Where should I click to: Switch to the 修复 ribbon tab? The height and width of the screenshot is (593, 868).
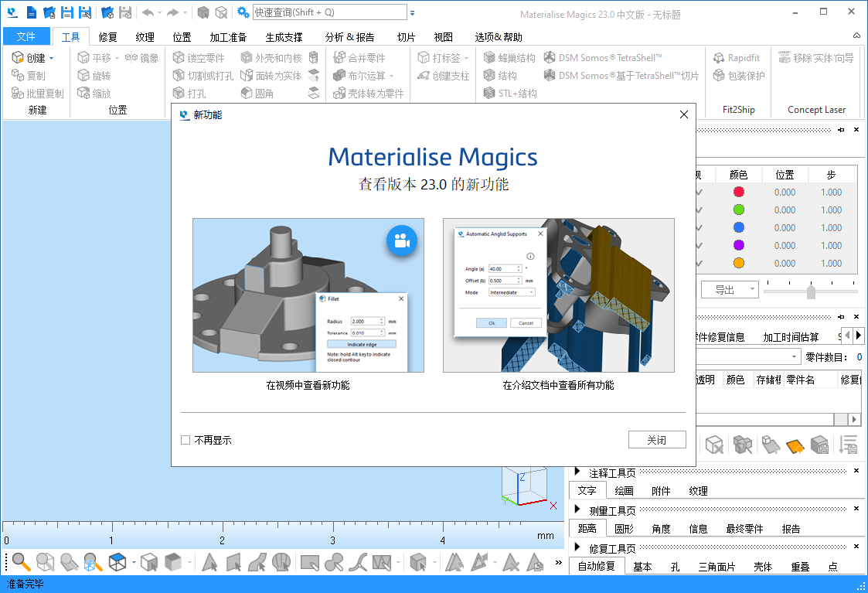107,36
